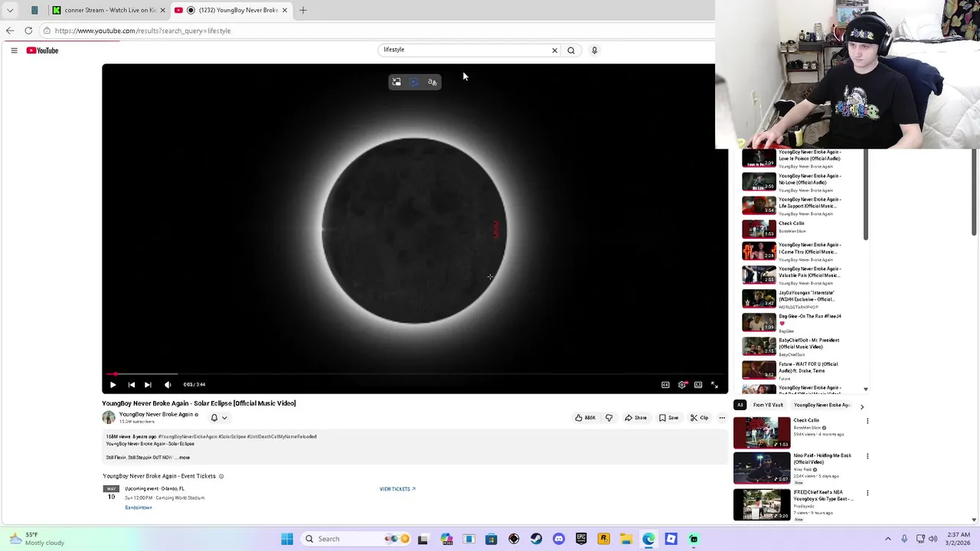This screenshot has width=980, height=551.
Task: Open tab search dropdown arrow
Action: click(x=10, y=10)
